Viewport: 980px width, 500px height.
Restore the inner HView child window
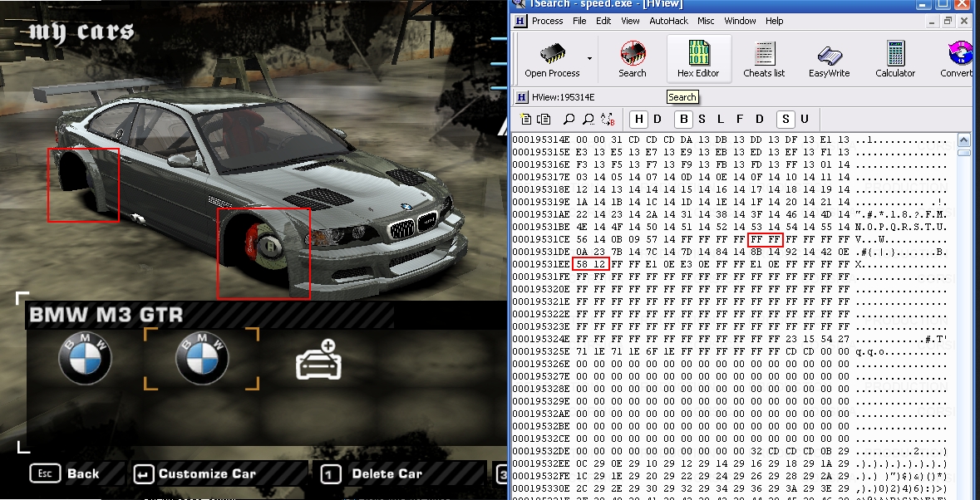[x=948, y=22]
